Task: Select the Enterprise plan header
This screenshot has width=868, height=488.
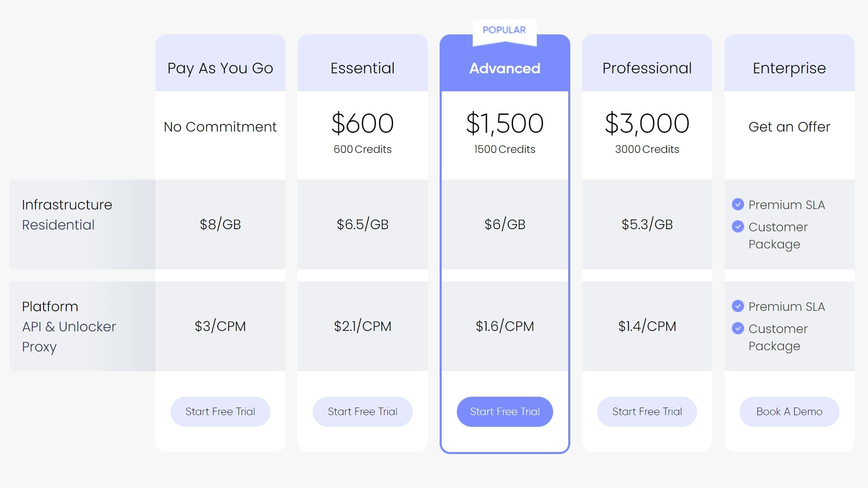Action: tap(789, 68)
